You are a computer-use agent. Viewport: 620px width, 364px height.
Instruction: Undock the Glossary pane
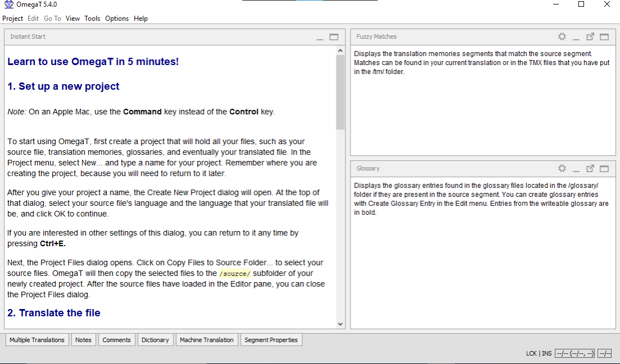[590, 169]
